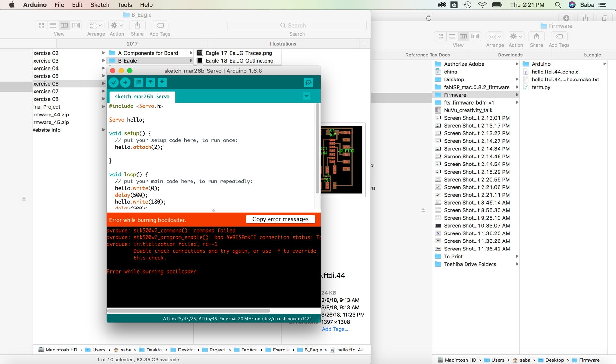The height and width of the screenshot is (364, 616).
Task: Open the Apple menu
Action: pyautogui.click(x=12, y=5)
